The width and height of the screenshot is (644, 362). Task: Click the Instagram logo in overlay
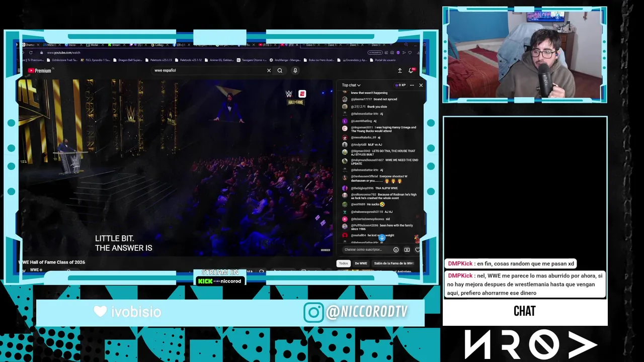[313, 312]
